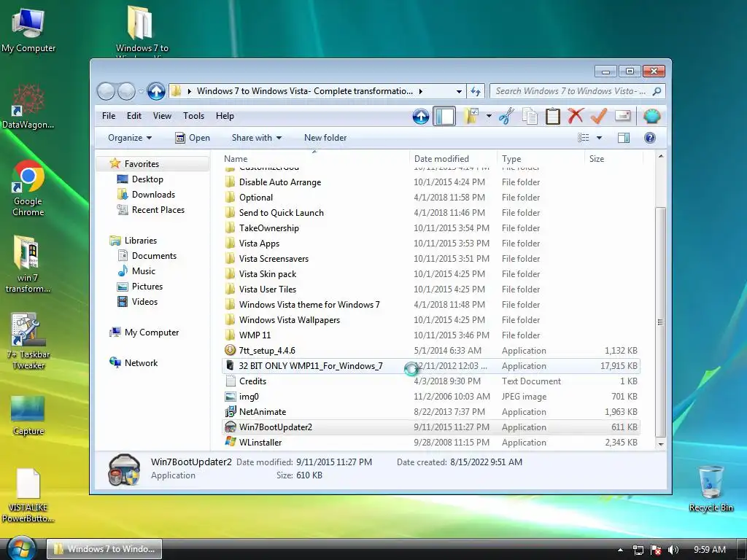Screen dimensions: 747x560
Task: Click the blue Up arrow toolbar icon
Action: tap(421, 116)
